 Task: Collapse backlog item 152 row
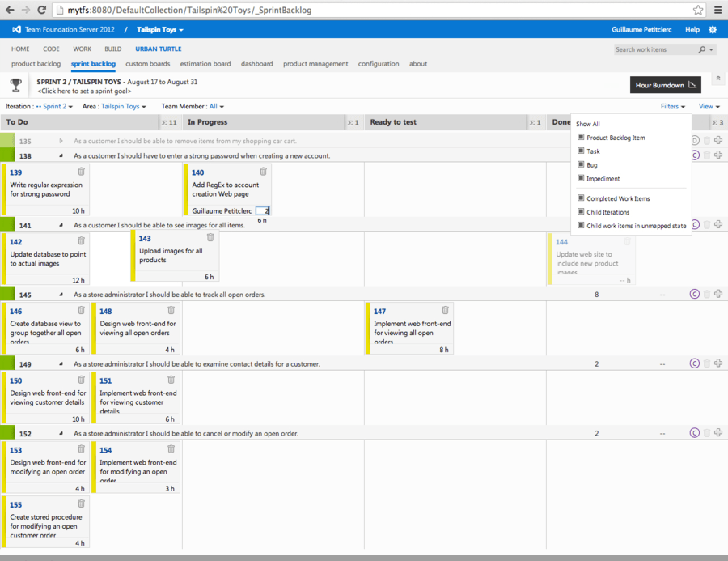[61, 433]
